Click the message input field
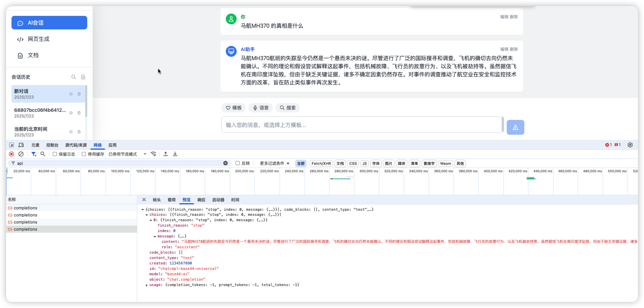Viewport: 644px width, 308px height. [362, 125]
